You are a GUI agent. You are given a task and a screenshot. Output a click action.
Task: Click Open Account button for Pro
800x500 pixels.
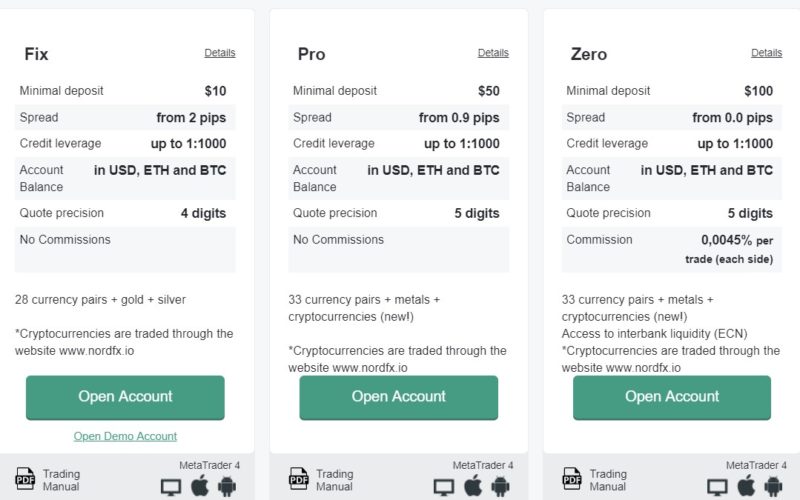pyautogui.click(x=398, y=397)
